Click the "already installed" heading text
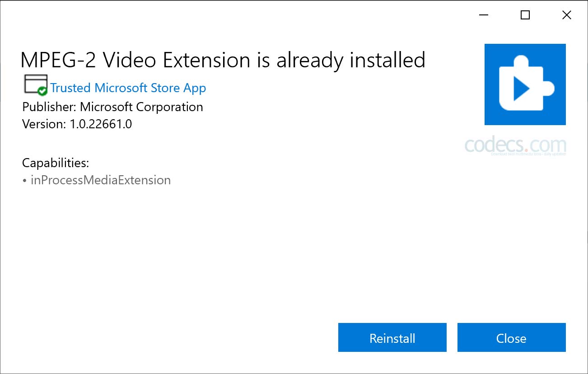The image size is (588, 374). pos(351,60)
